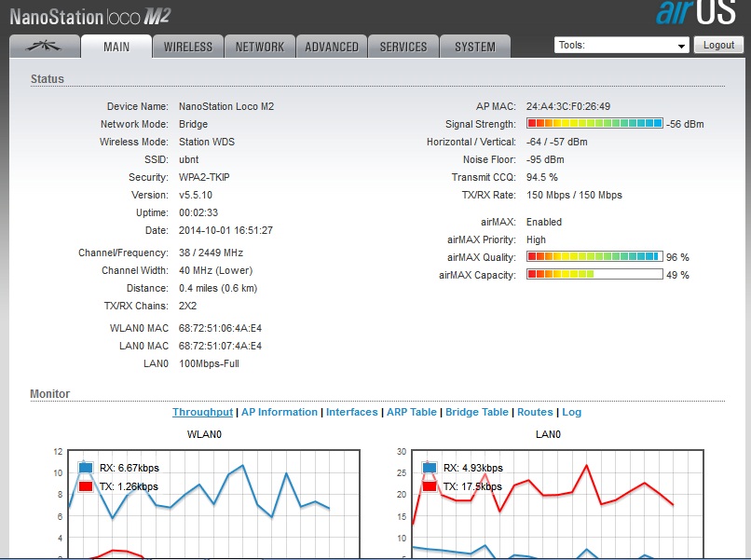Expand the Tools dropdown
This screenshot has height=560, width=751.
point(621,45)
